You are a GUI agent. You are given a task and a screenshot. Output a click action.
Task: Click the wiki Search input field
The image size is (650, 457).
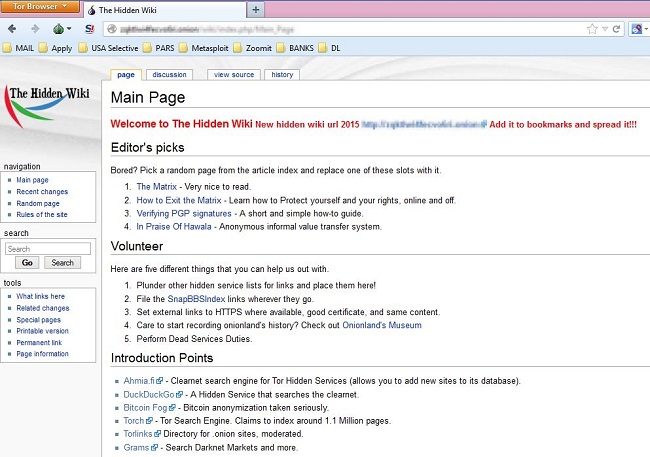click(48, 249)
